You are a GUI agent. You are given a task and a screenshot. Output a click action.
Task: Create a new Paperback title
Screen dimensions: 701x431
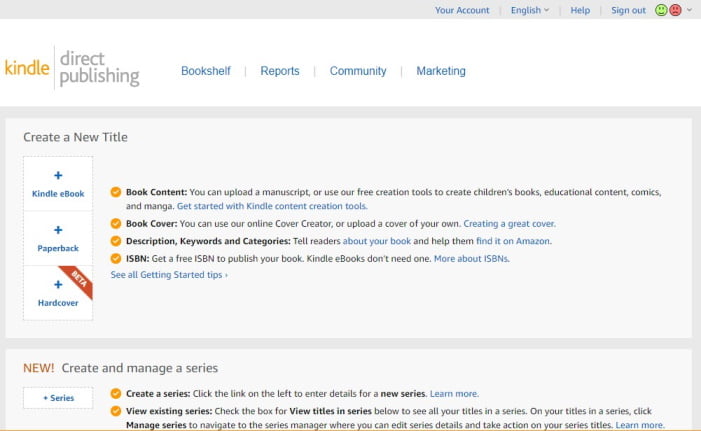[58, 239]
